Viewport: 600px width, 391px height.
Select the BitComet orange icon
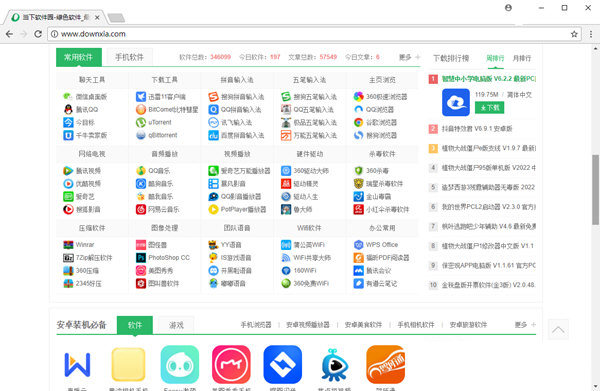click(141, 109)
